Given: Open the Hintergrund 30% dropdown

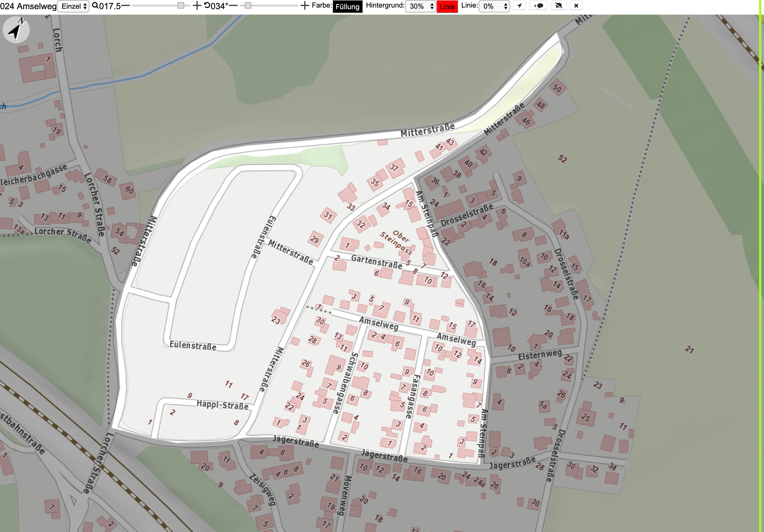Looking at the screenshot, I should [x=421, y=6].
